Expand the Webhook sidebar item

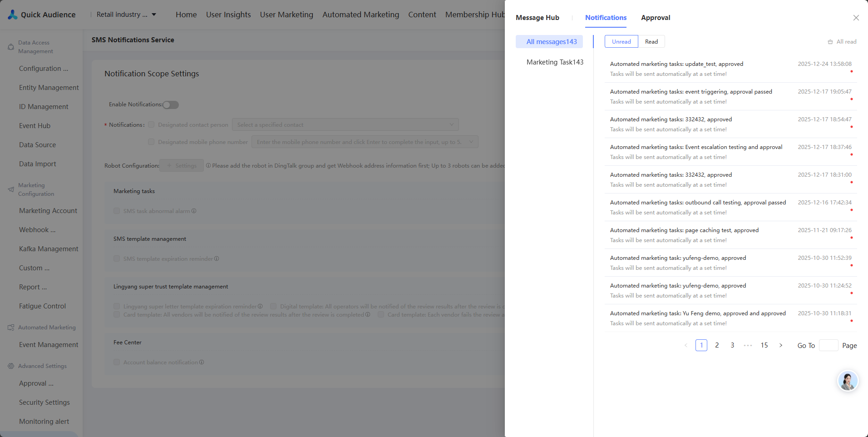(37, 230)
